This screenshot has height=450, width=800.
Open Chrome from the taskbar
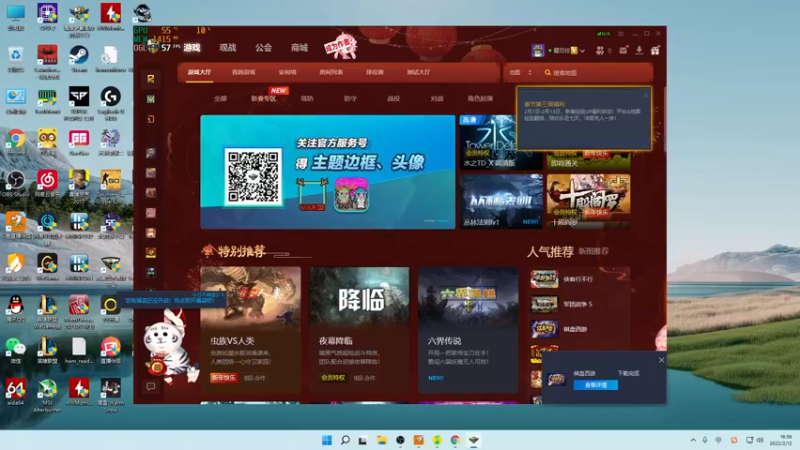click(x=455, y=440)
